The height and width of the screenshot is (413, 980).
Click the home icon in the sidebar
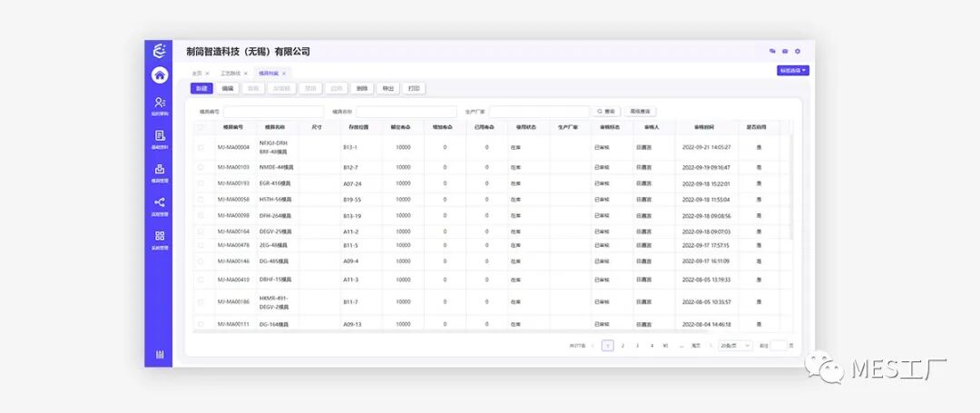pos(160,75)
